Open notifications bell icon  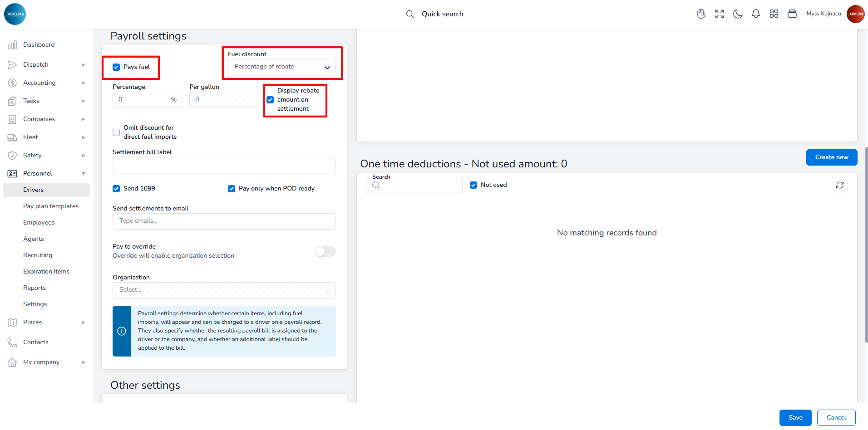point(755,14)
